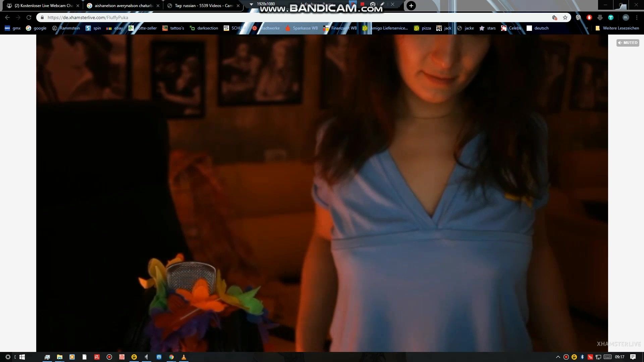
Task: Click the gray download arrow extension
Action: click(600, 17)
